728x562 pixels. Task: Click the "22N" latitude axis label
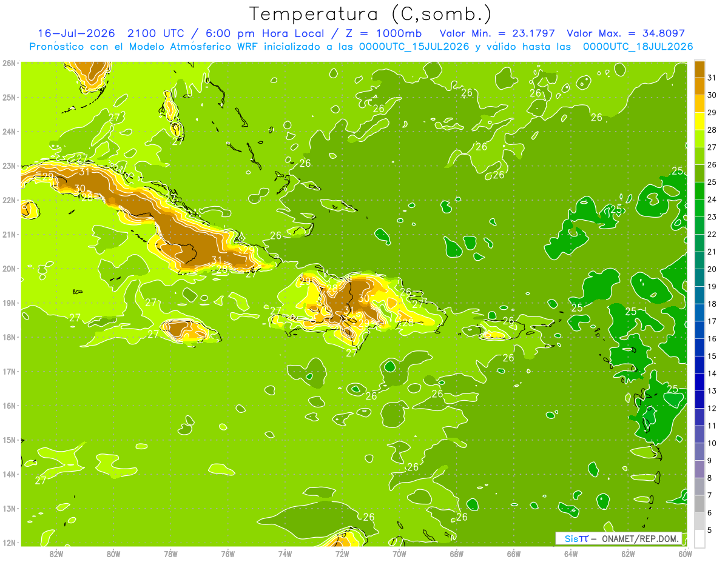[9, 200]
